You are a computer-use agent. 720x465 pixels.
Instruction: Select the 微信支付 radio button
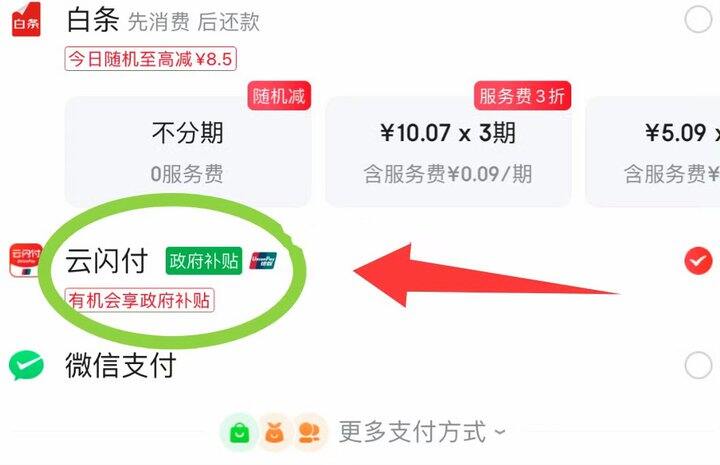[x=698, y=365]
